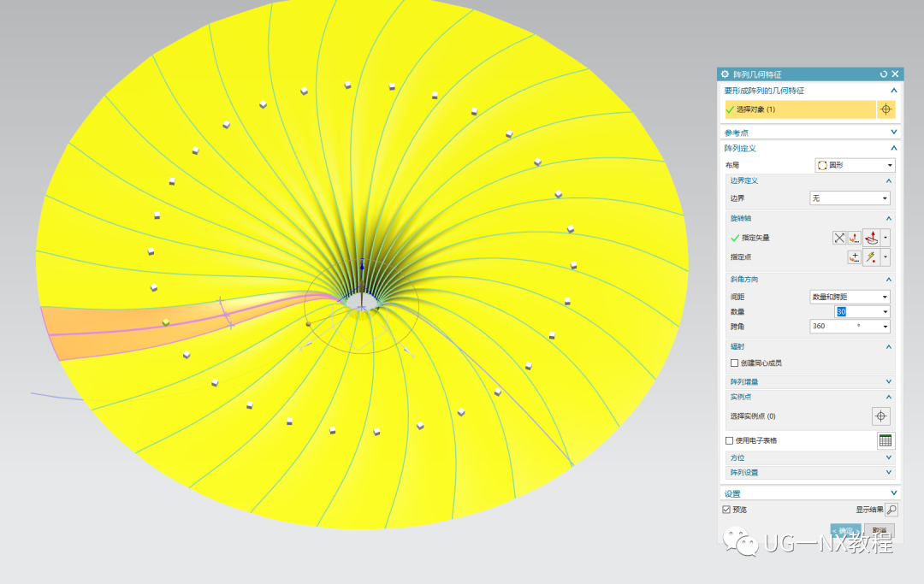Toggle 创建同心成员 checkbox
The height and width of the screenshot is (584, 924).
tap(734, 363)
